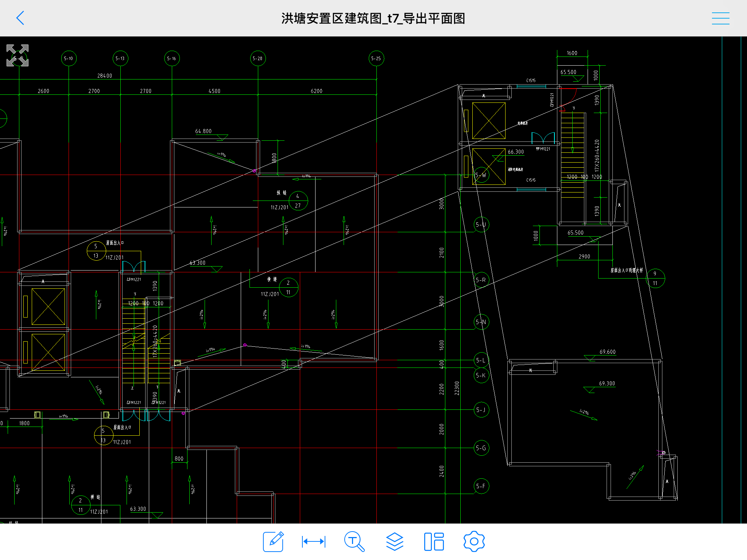Select the dimension text 1800 at bottom left
This screenshot has height=560, width=747.
pyautogui.click(x=24, y=423)
